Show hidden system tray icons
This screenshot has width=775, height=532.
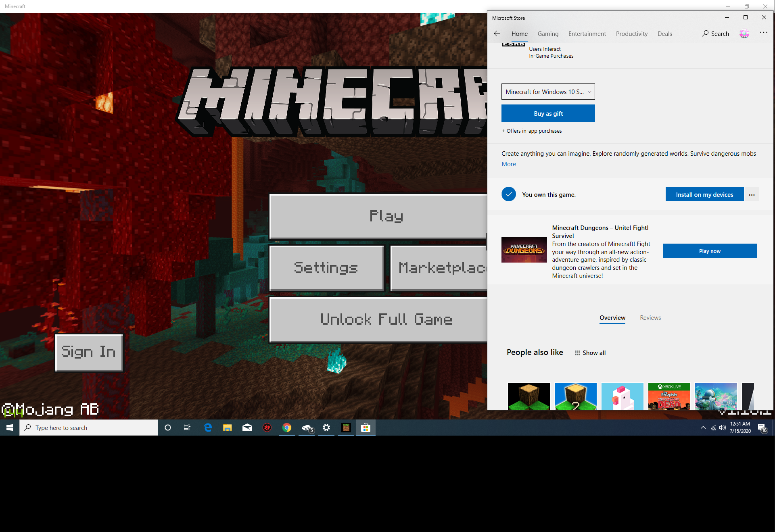(703, 428)
